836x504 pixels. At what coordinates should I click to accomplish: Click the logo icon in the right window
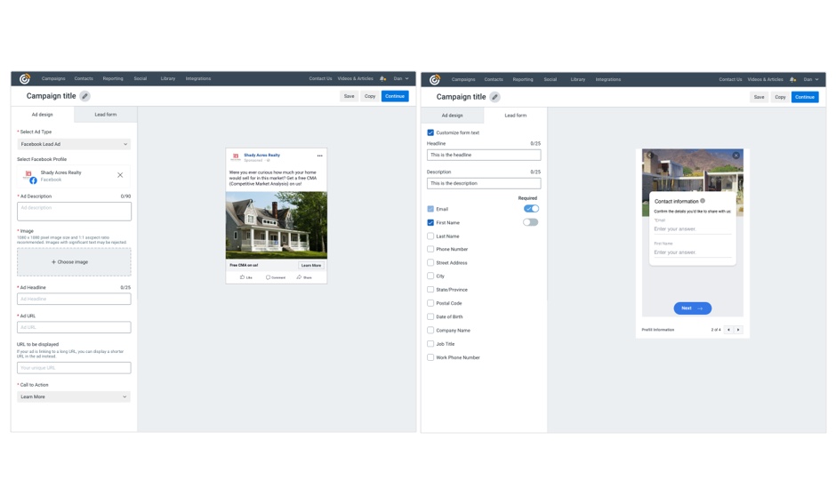pos(435,79)
